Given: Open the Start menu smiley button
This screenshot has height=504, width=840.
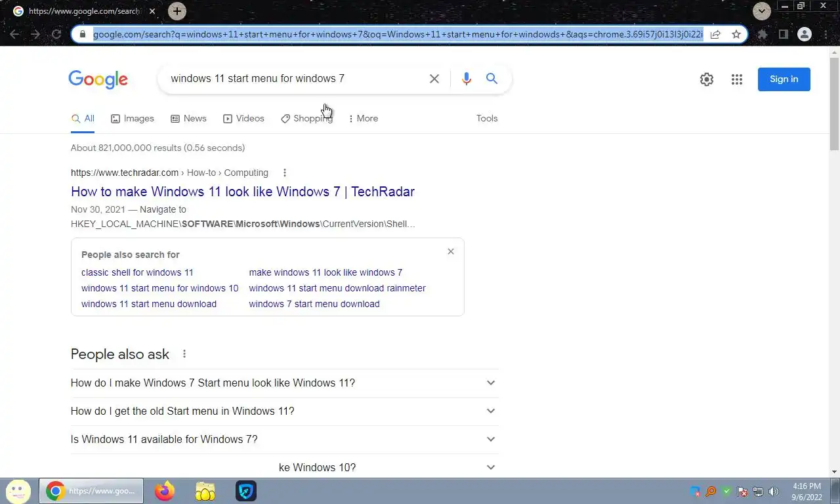Looking at the screenshot, I should coord(18,491).
